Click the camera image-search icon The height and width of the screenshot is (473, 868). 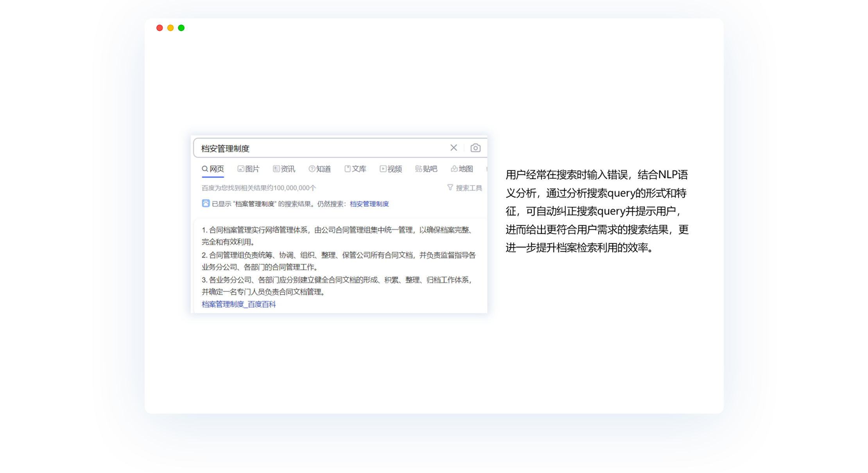point(475,148)
